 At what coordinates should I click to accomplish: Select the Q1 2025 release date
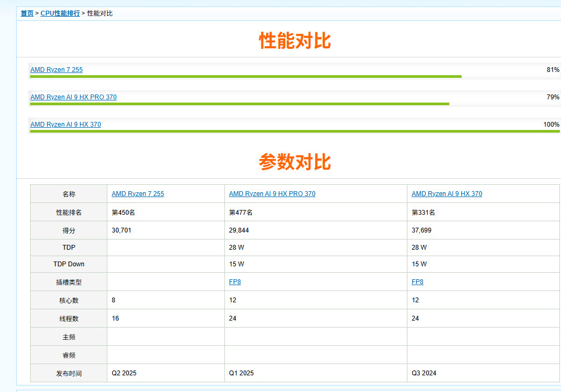click(241, 373)
